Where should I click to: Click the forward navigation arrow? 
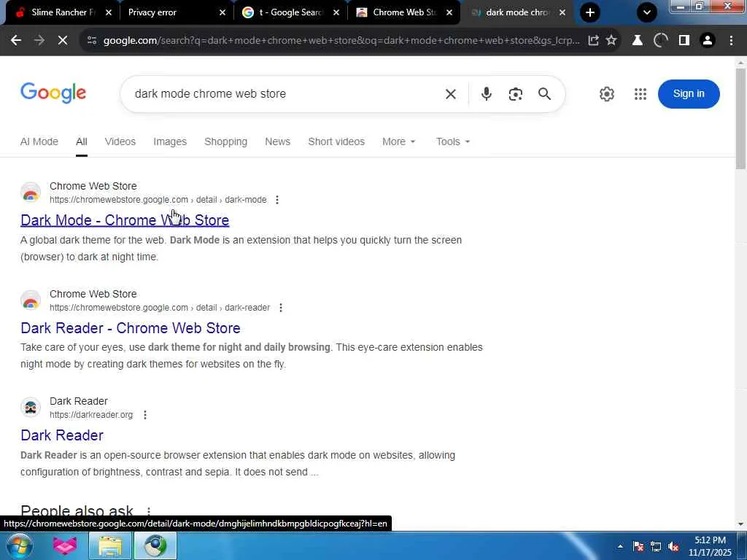click(x=39, y=41)
